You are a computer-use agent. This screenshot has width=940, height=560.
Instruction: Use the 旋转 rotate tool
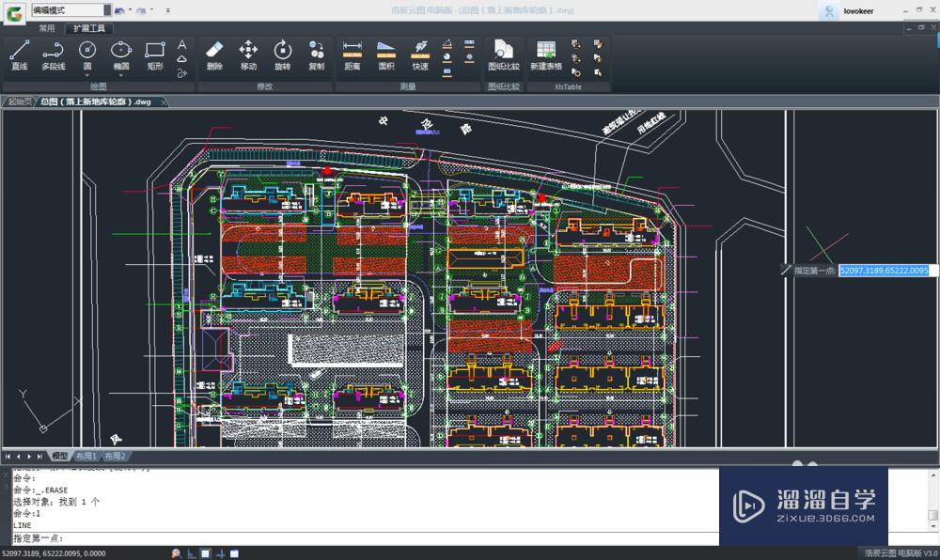[282, 55]
